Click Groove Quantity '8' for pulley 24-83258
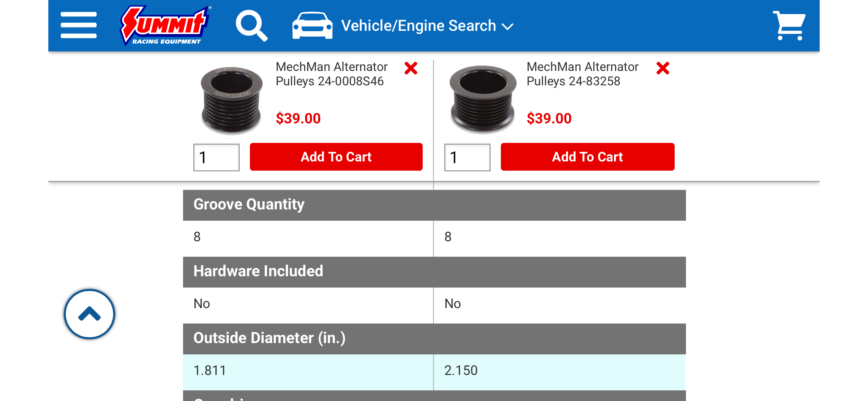 click(448, 237)
